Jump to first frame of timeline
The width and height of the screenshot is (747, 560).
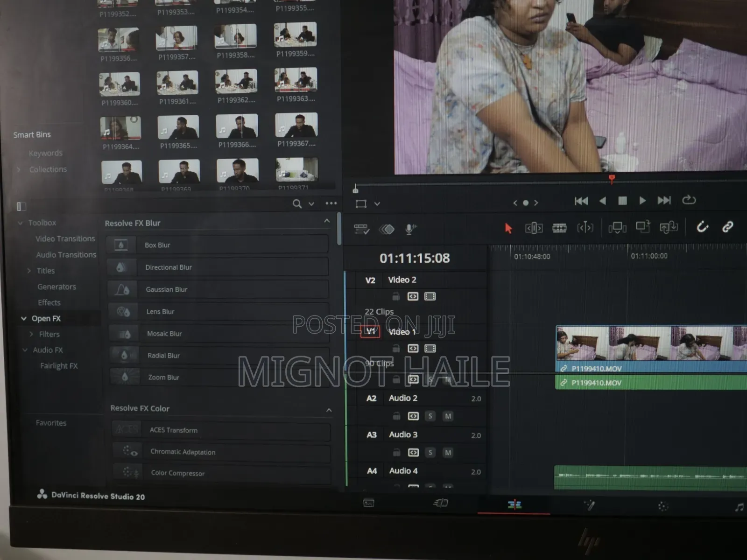[581, 201]
